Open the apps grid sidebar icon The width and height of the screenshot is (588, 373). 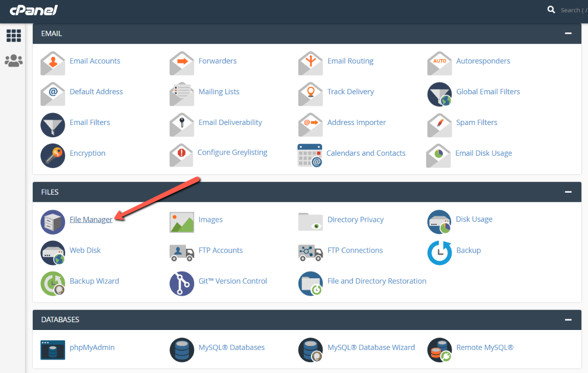[13, 35]
